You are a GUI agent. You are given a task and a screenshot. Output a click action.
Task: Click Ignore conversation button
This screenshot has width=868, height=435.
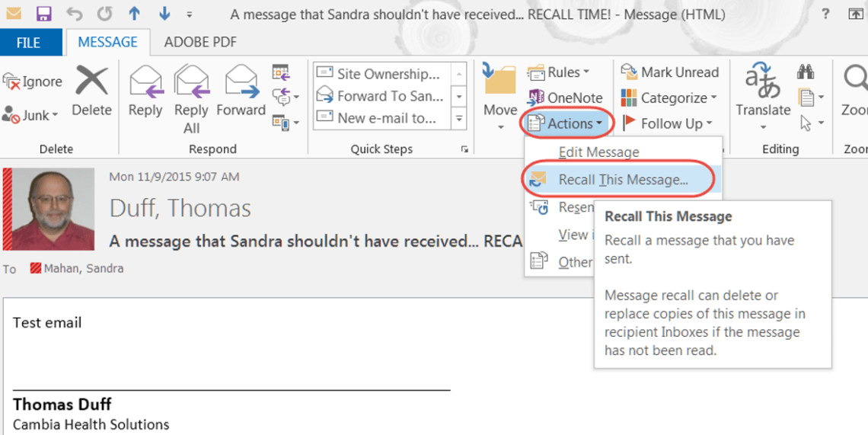[x=33, y=82]
